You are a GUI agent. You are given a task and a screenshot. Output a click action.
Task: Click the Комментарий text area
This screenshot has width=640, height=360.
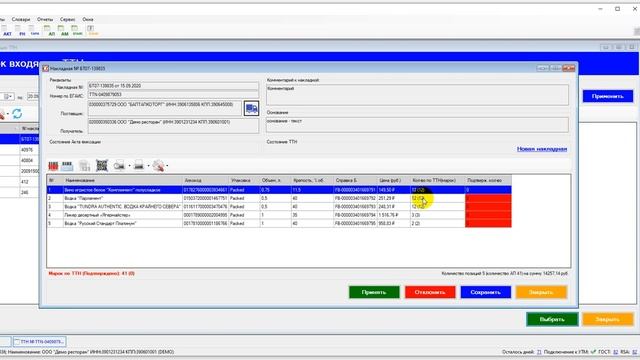point(417,95)
